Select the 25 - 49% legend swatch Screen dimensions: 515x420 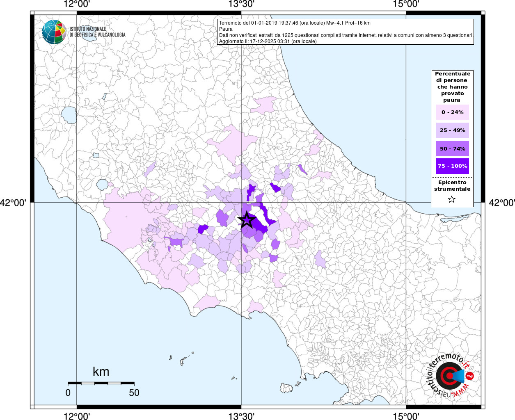tap(452, 130)
